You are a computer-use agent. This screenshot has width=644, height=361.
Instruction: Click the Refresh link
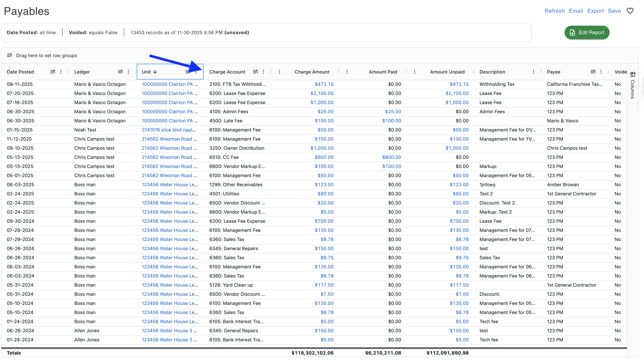pyautogui.click(x=555, y=11)
